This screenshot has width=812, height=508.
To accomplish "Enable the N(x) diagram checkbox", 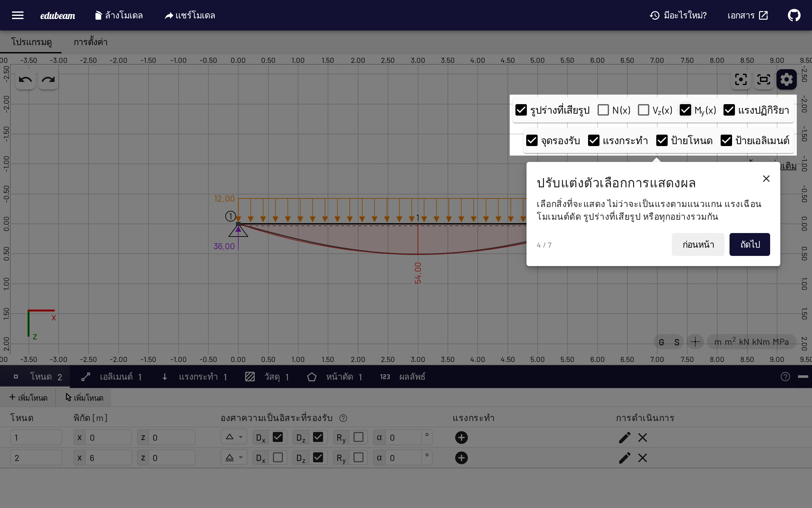I will [603, 110].
